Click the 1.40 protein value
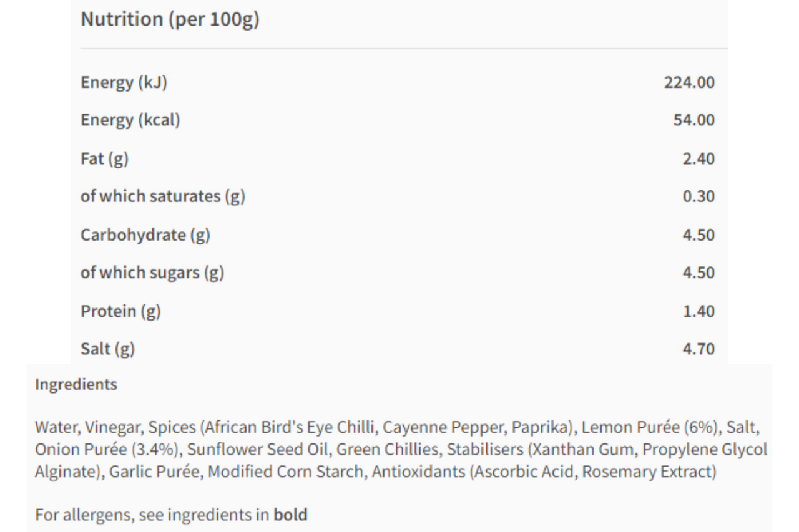799x532 pixels. tap(699, 311)
